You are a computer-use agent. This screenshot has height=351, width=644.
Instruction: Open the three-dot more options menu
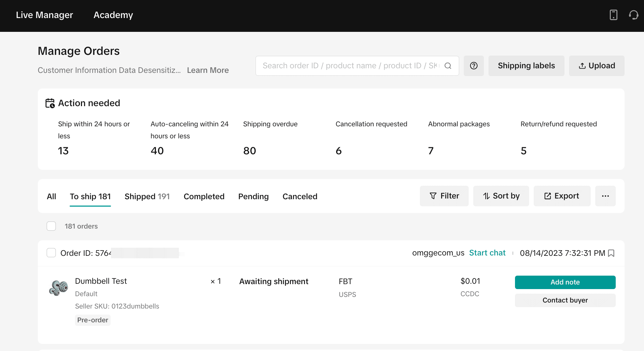tap(605, 196)
